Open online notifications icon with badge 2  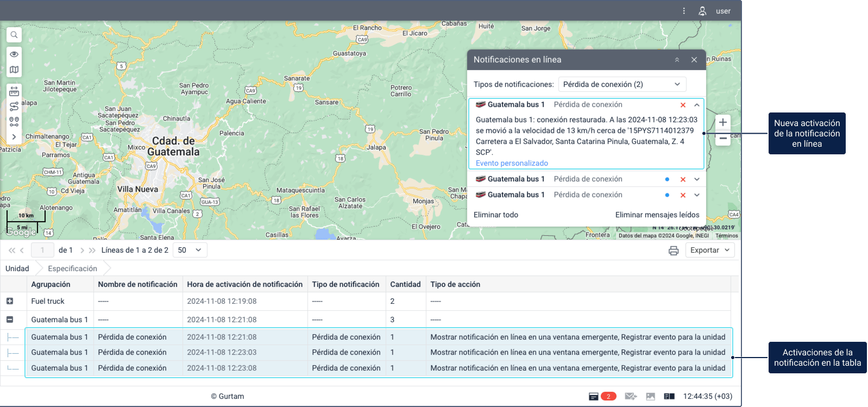[602, 396]
